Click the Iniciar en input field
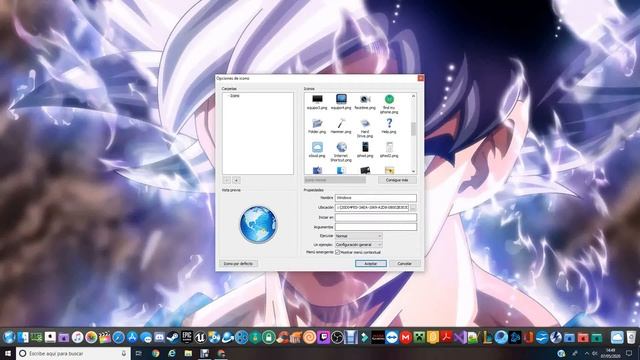The image size is (640, 360). coord(376,217)
